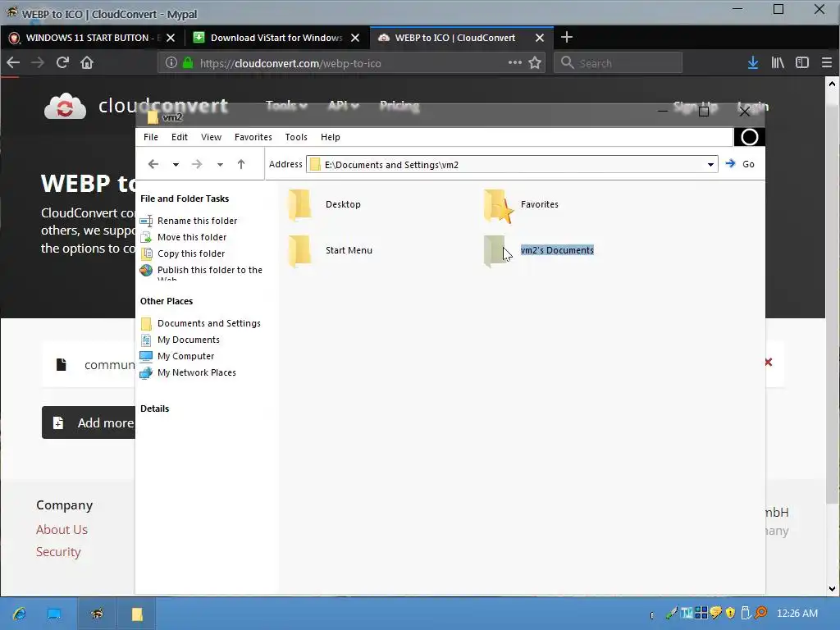
Task: Collapse the Other Places section
Action: coord(167,301)
